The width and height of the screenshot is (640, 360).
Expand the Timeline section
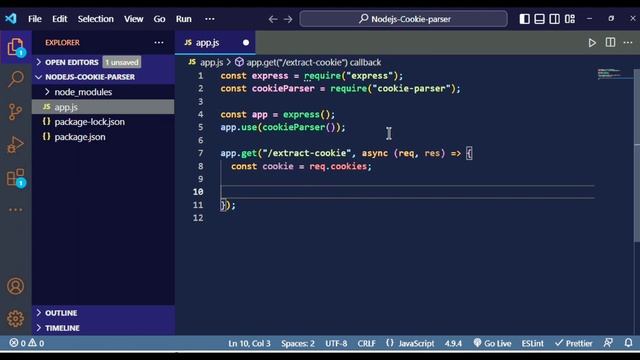(103, 328)
